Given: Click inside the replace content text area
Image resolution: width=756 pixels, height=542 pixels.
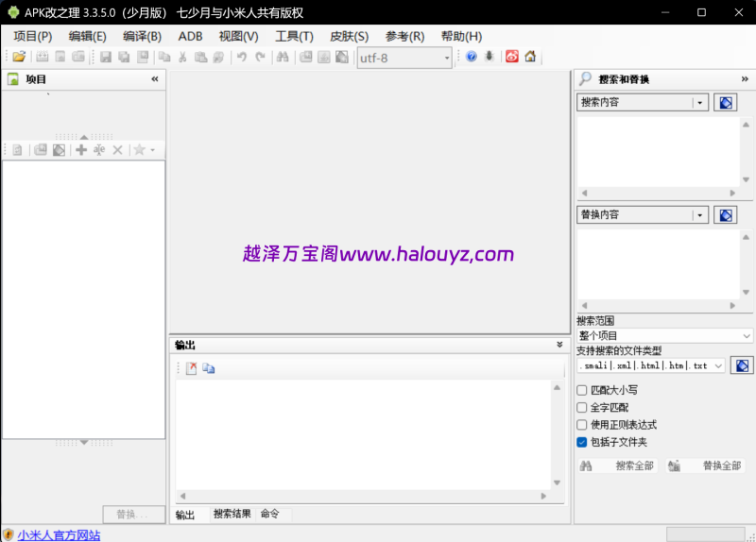Looking at the screenshot, I should click(658, 264).
